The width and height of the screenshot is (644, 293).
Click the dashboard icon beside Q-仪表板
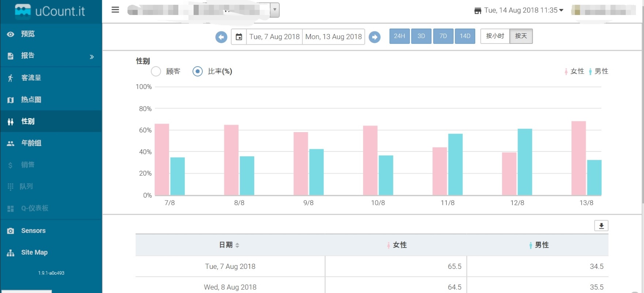tap(11, 209)
